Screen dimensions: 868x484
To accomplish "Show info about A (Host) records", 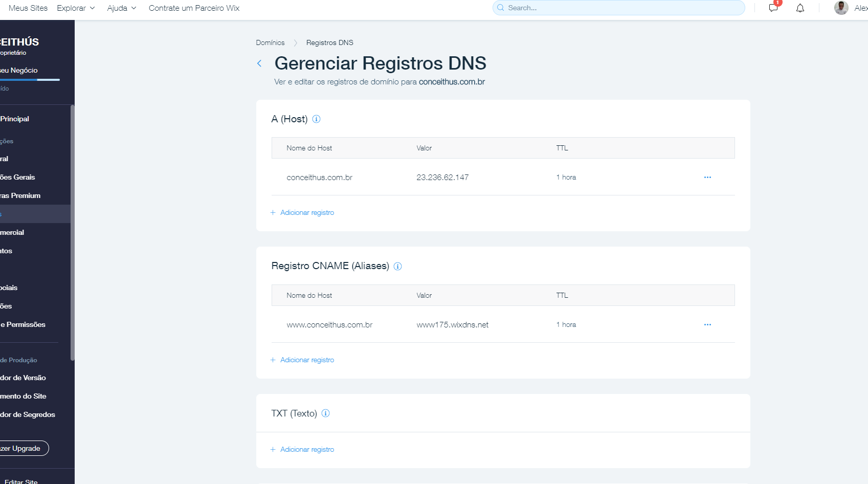I will coord(316,119).
